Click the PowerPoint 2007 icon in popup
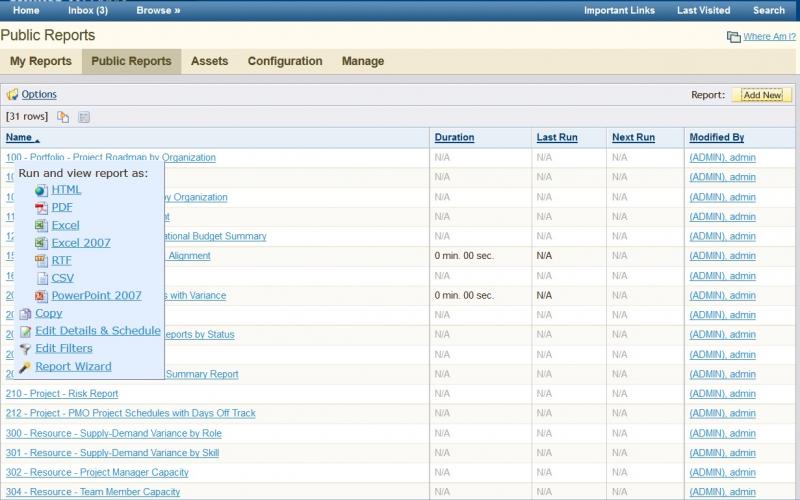Screen dimensions: 800x500 [x=41, y=296]
